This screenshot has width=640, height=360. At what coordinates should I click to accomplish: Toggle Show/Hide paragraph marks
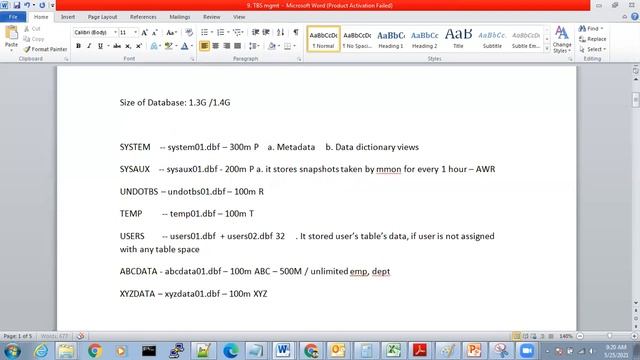coord(296,32)
